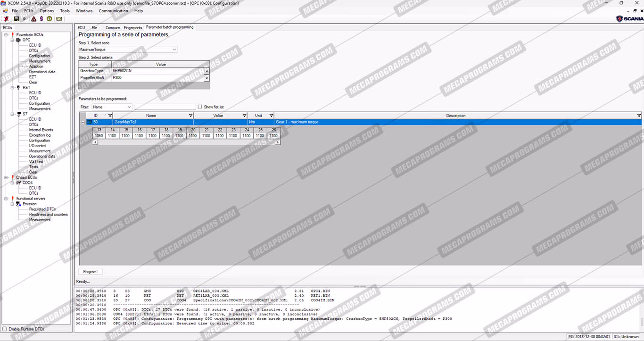Enable the Show flat list checkbox

point(200,107)
